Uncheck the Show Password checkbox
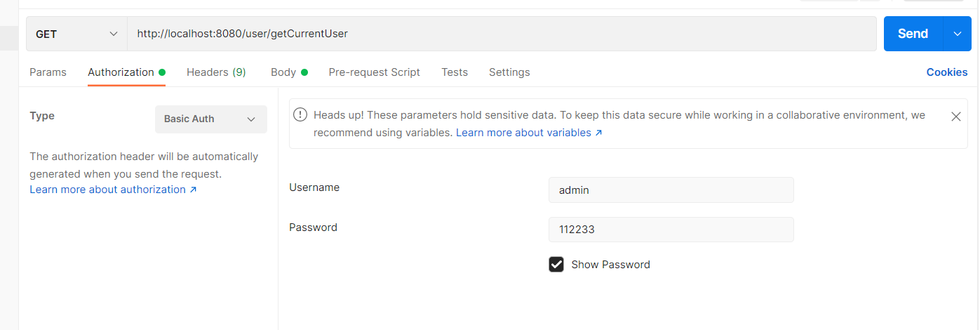Image resolution: width=980 pixels, height=330 pixels. [556, 265]
